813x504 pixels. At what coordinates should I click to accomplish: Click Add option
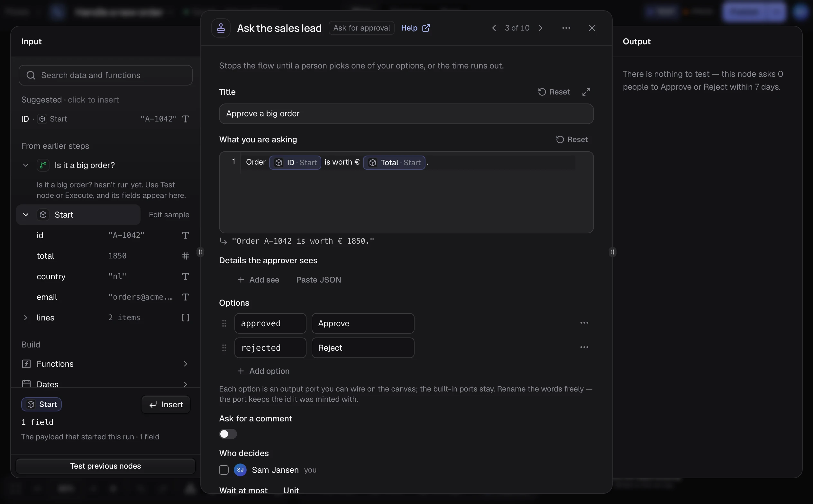pos(263,371)
